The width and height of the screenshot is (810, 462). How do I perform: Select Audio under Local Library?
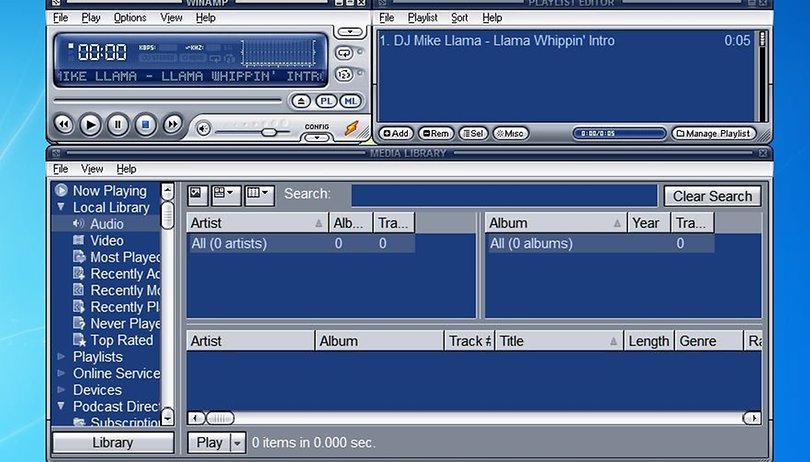coord(106,224)
